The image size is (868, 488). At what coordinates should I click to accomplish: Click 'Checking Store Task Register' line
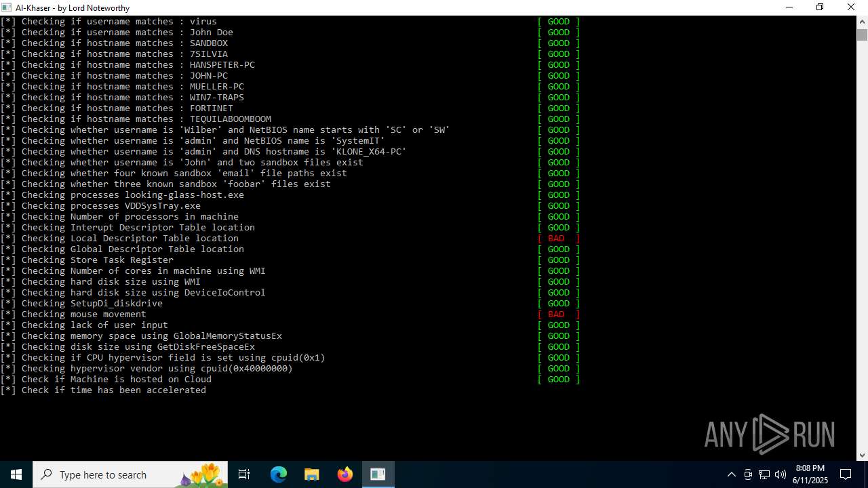click(87, 260)
